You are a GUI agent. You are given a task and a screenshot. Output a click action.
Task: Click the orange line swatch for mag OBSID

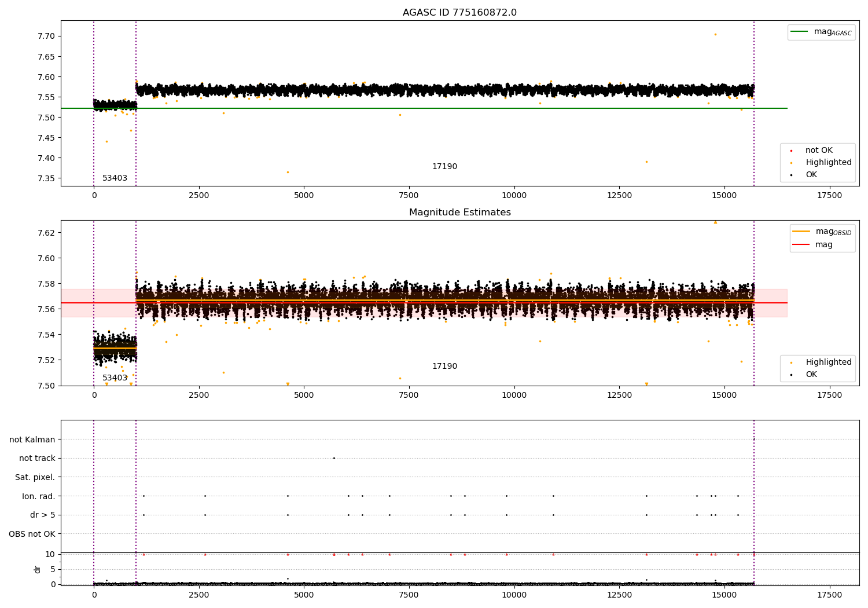tap(801, 232)
